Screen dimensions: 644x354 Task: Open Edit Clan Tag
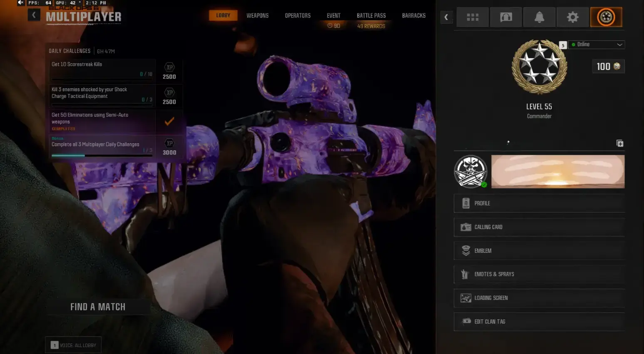(539, 322)
